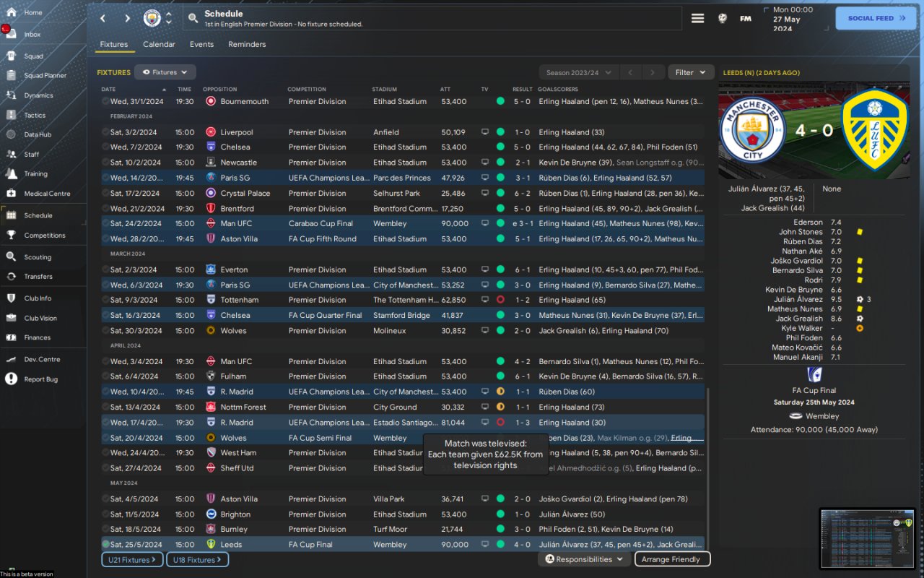This screenshot has height=578, width=924.
Task: Switch to the Reminders tab
Action: point(247,44)
